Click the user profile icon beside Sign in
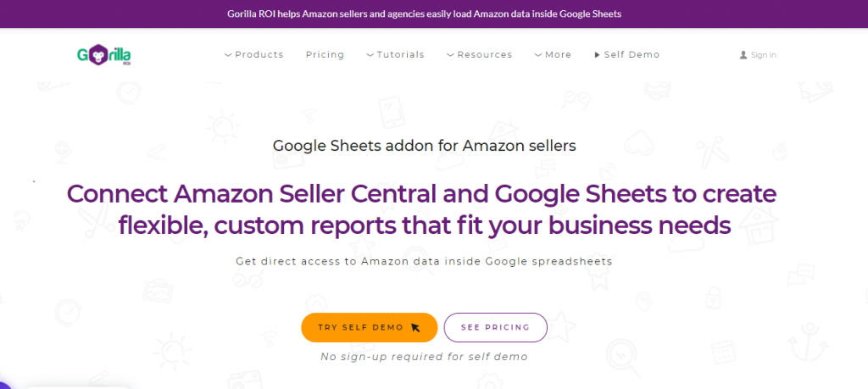Viewport: 868px width, 389px height. click(743, 55)
